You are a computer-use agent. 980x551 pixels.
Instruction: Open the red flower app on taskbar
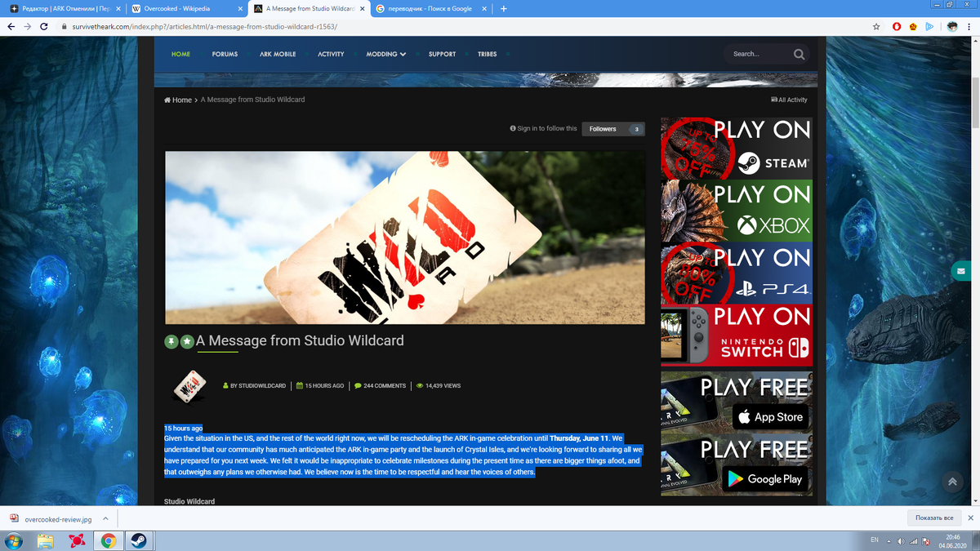(78, 540)
